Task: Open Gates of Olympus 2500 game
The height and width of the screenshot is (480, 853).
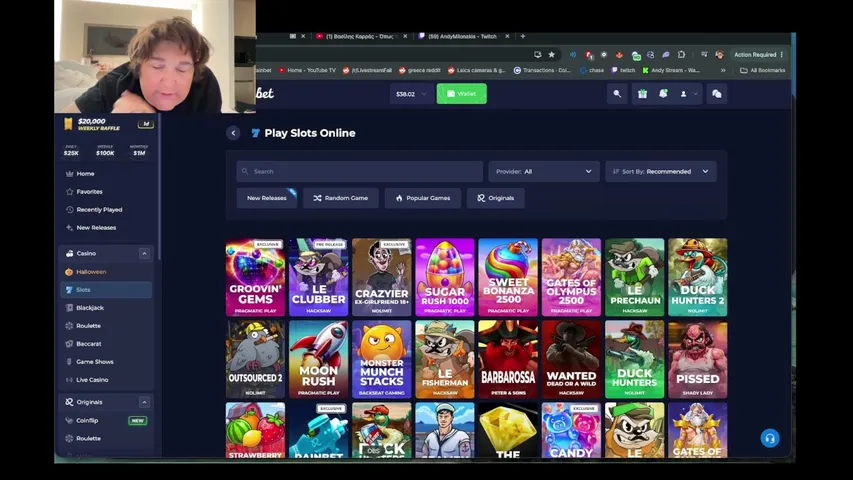Action: (x=571, y=277)
